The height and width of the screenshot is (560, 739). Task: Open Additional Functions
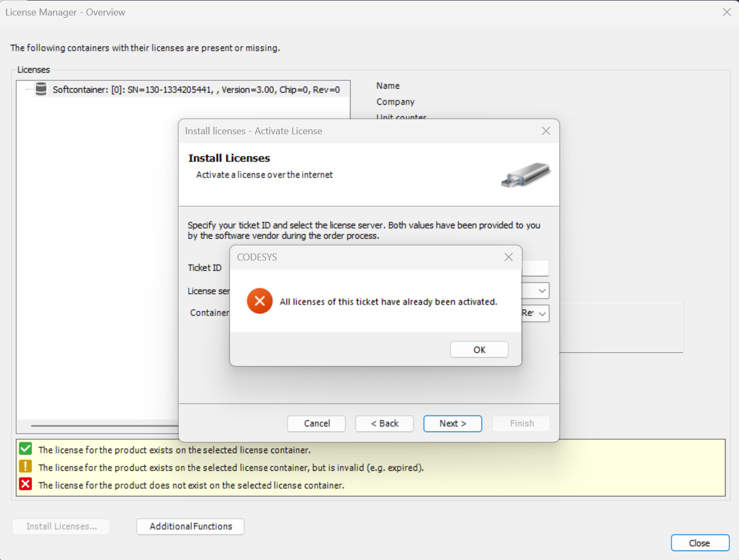[x=190, y=526]
